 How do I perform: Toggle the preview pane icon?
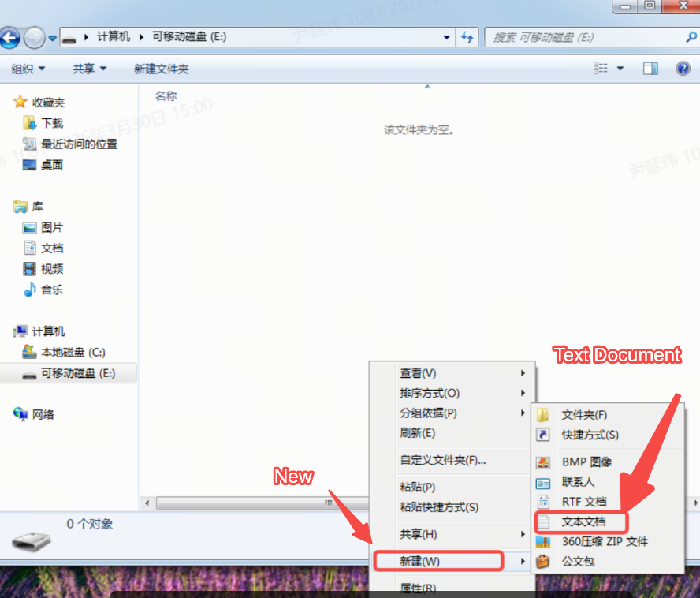[650, 69]
